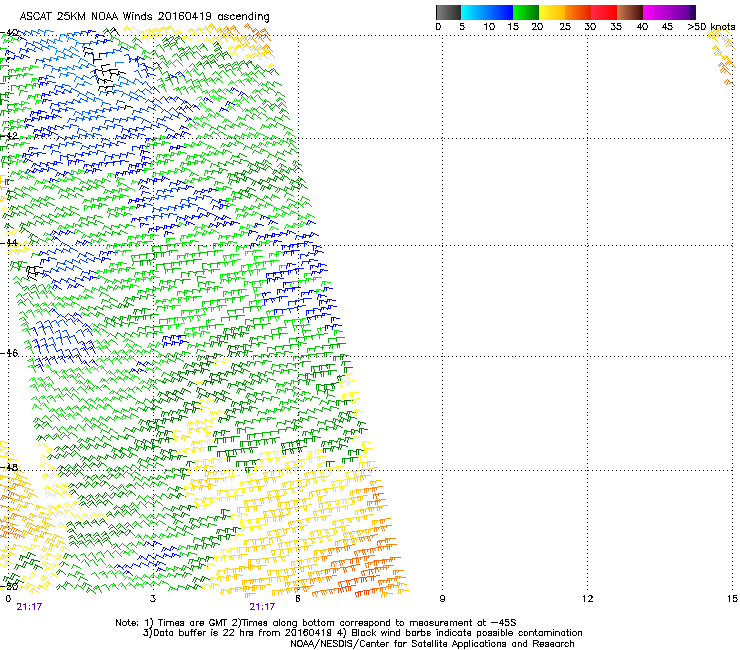Click the '3' longitude axis label
The image size is (740, 650).
[x=153, y=599]
